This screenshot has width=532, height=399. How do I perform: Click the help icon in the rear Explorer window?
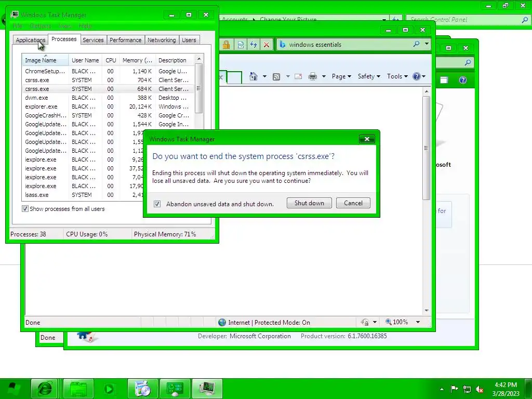click(x=463, y=80)
